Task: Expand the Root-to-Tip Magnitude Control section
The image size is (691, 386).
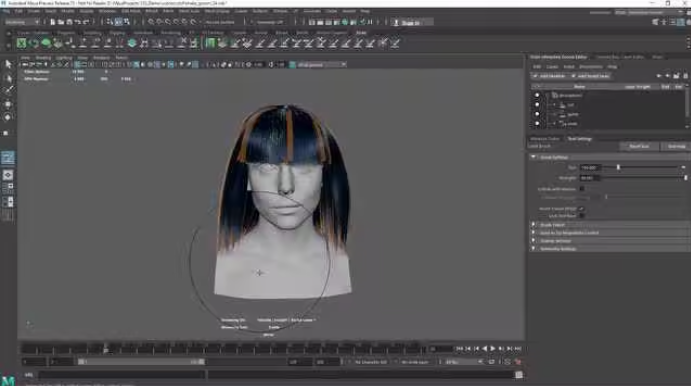Action: click(533, 233)
